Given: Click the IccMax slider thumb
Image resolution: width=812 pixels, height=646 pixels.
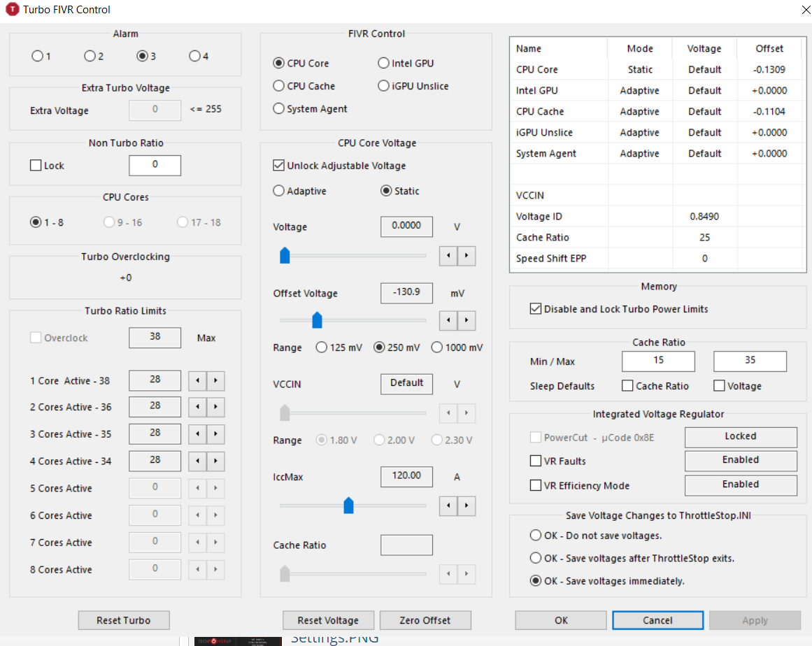Looking at the screenshot, I should [348, 505].
